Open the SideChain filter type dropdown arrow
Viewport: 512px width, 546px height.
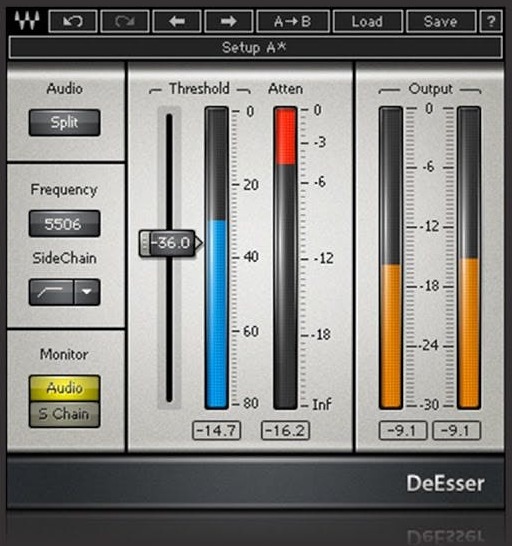(x=87, y=292)
